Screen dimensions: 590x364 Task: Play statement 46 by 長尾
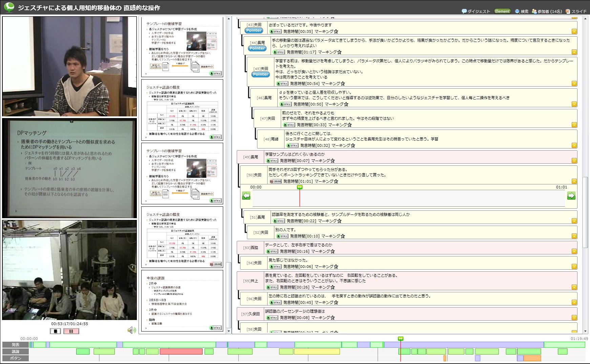[x=286, y=104]
